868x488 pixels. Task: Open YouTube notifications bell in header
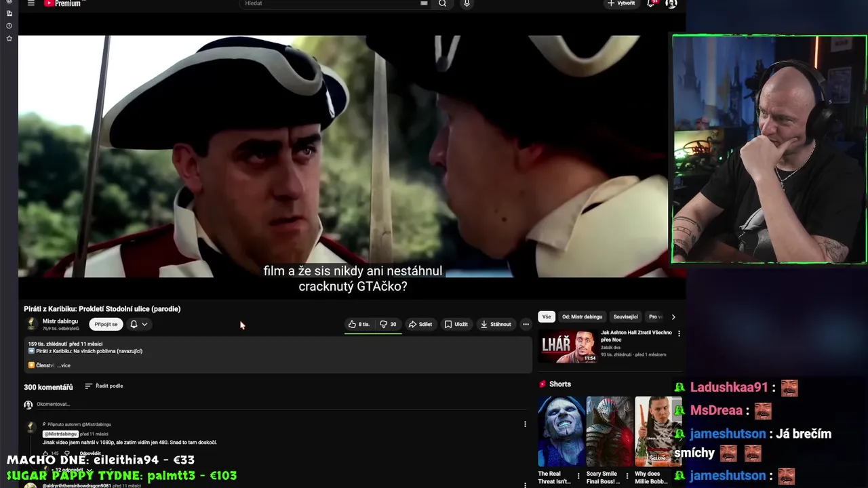pyautogui.click(x=651, y=3)
